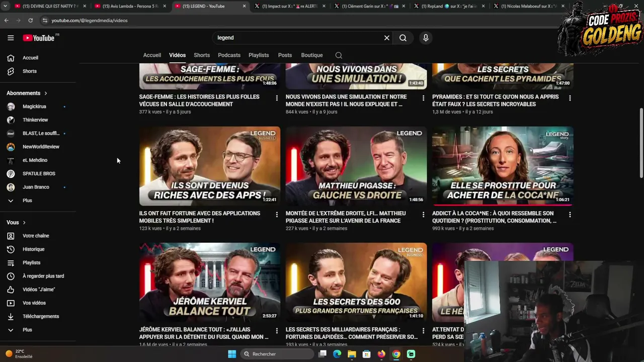Open the Vous section chevron

(24, 223)
